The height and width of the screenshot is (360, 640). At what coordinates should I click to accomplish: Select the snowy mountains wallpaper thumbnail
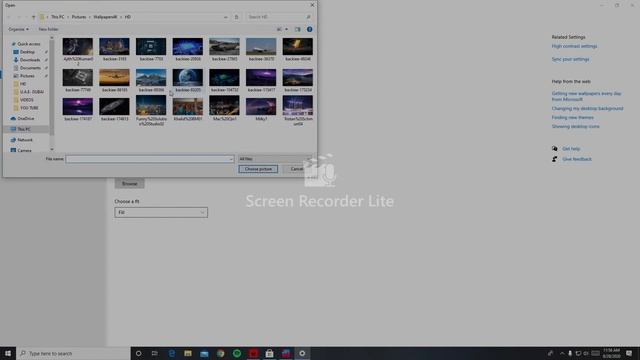click(151, 77)
